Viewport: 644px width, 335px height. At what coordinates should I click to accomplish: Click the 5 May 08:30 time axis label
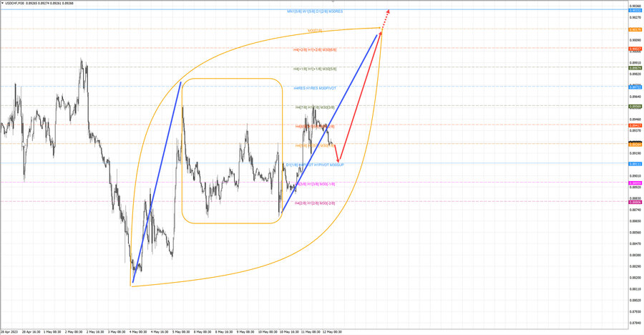point(181,331)
